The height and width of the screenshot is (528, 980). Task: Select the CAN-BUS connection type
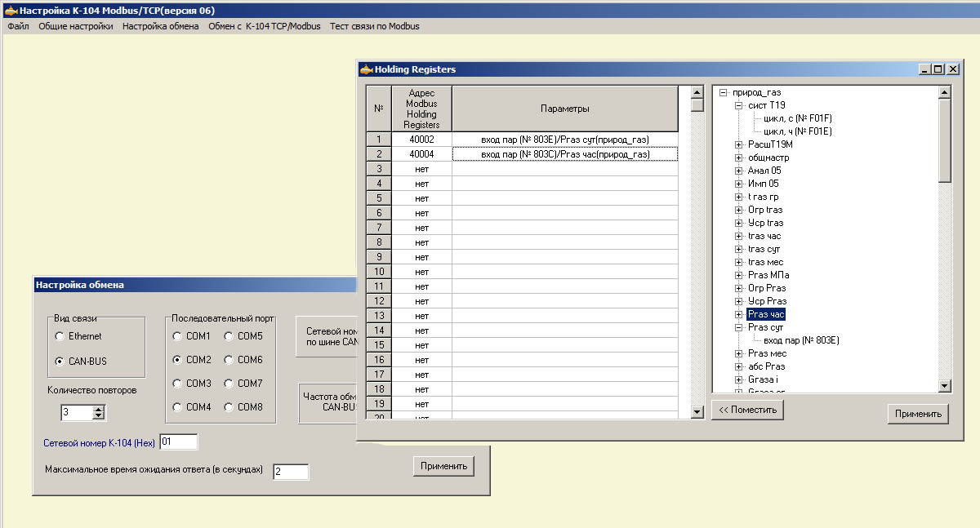point(59,361)
